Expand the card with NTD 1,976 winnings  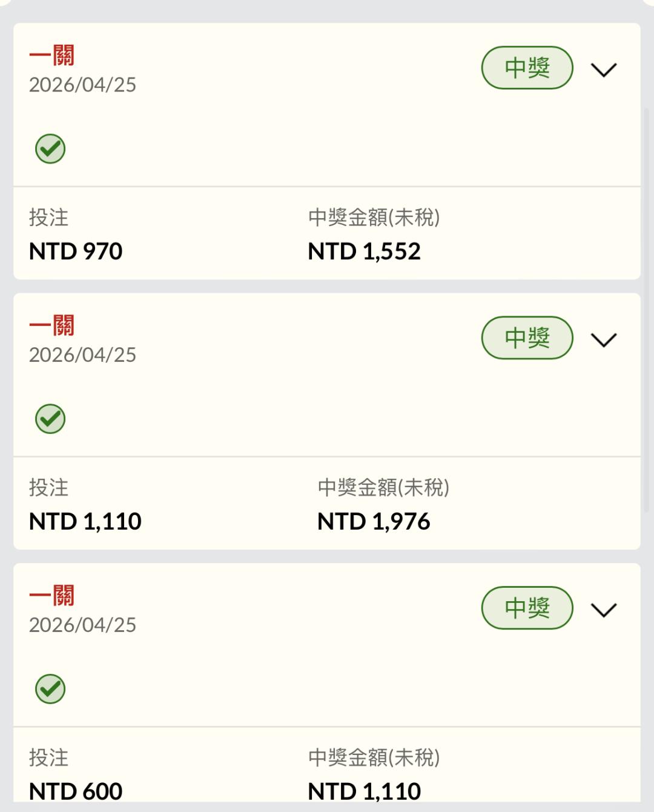click(x=603, y=340)
